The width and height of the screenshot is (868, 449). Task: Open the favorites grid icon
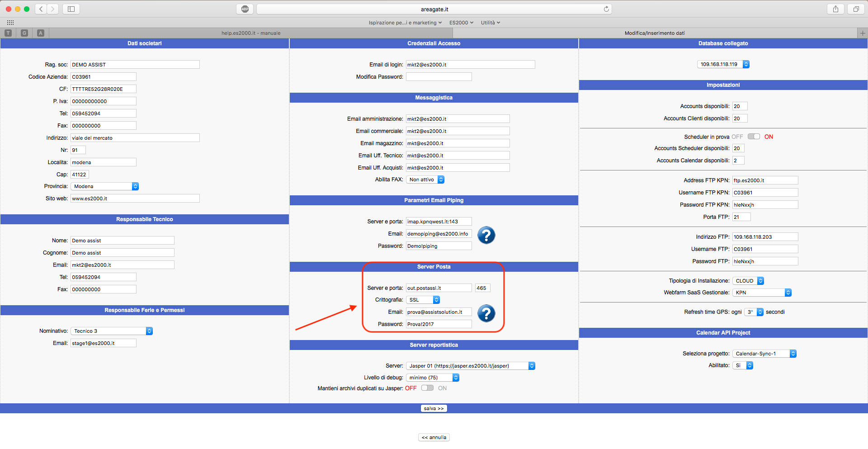point(10,23)
